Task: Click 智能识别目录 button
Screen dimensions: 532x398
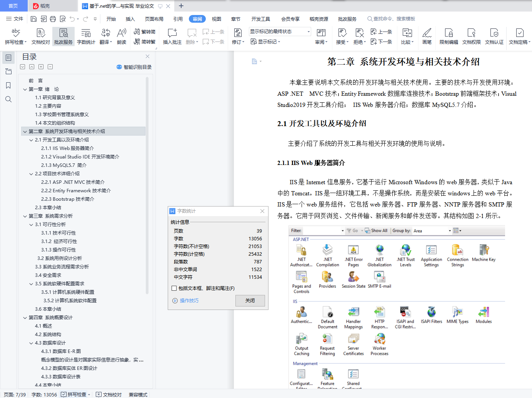Action: [x=134, y=67]
